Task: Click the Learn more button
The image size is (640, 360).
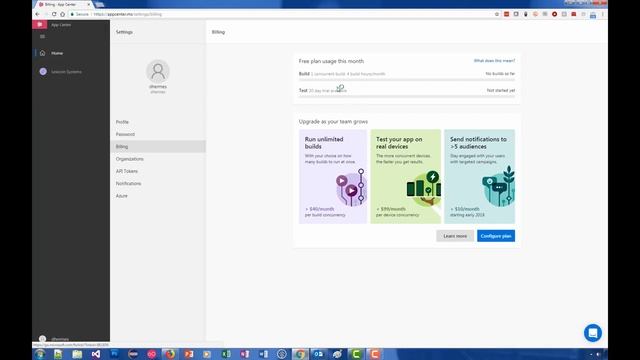Action: tap(455, 236)
